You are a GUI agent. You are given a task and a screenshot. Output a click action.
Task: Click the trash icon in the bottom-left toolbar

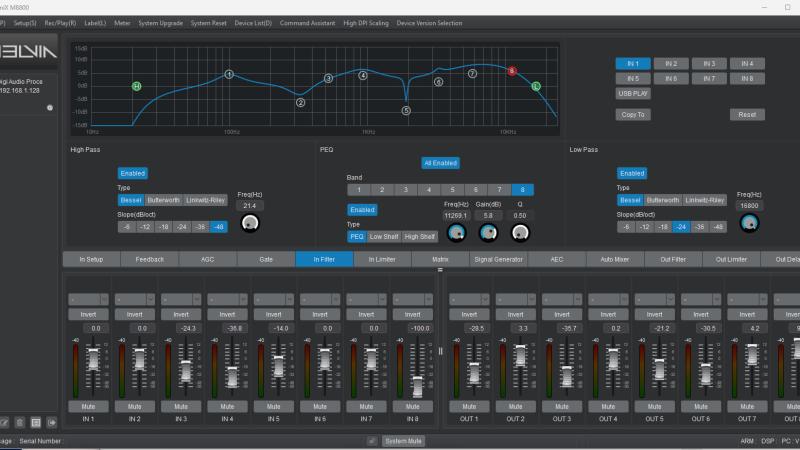[x=20, y=423]
